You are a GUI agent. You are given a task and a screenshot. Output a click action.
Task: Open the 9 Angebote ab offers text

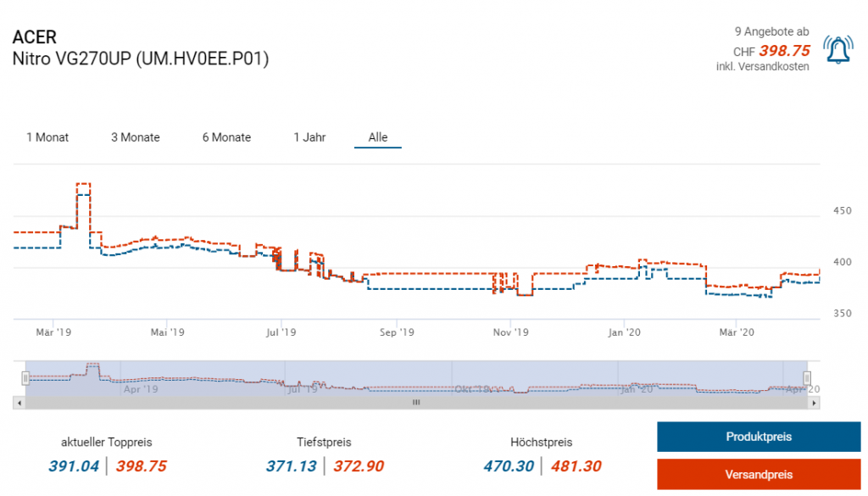coord(771,31)
